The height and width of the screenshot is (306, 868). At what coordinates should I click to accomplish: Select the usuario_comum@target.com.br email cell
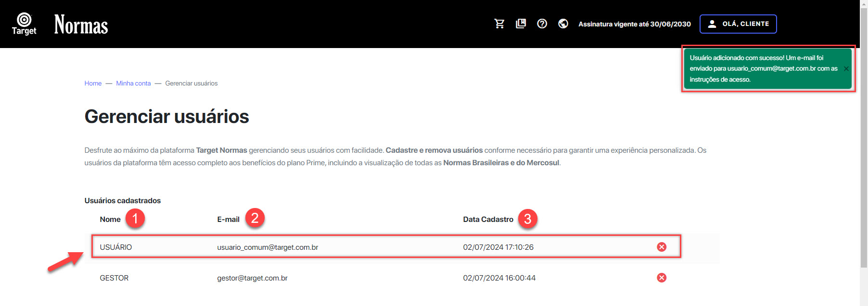(268, 247)
